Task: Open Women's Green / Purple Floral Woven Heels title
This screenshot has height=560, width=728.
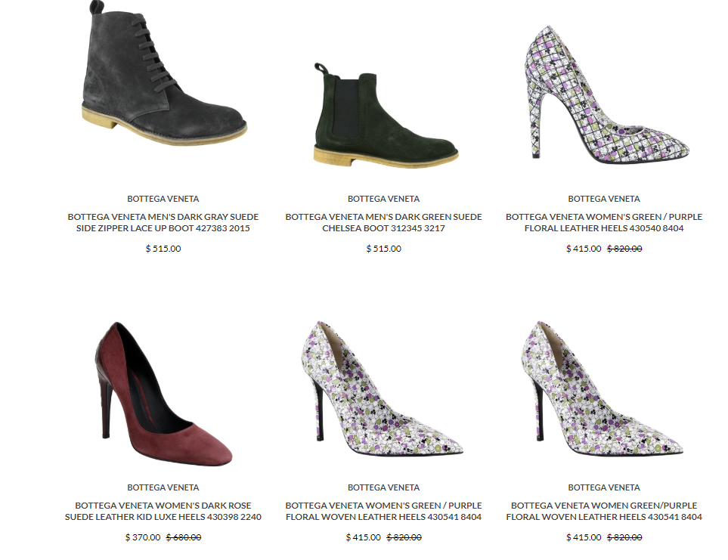Action: pyautogui.click(x=383, y=511)
